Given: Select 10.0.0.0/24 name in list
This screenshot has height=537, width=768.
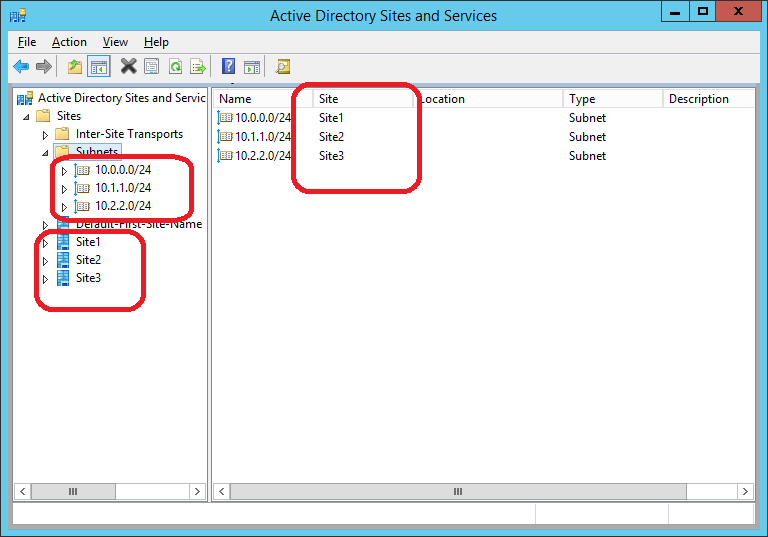Looking at the screenshot, I should pos(263,118).
